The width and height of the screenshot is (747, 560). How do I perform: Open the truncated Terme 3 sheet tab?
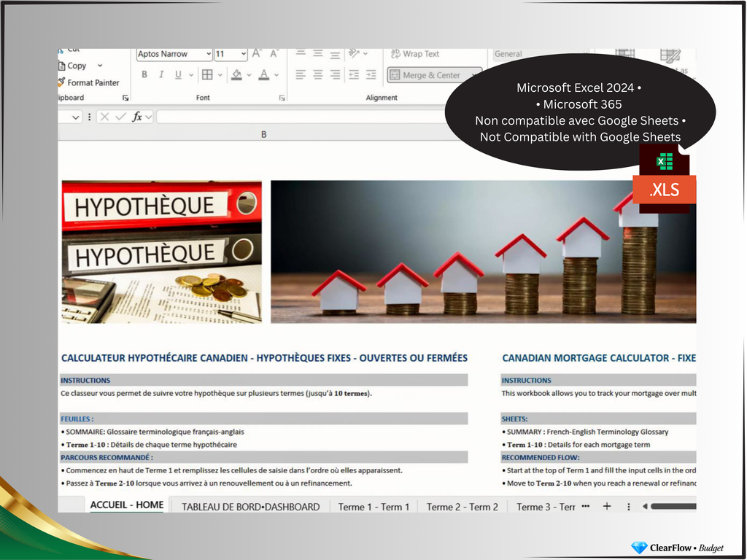click(546, 507)
